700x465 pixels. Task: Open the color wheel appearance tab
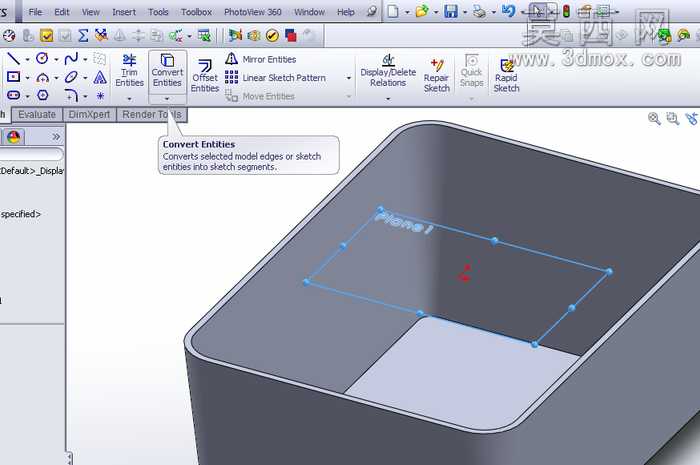(13, 137)
